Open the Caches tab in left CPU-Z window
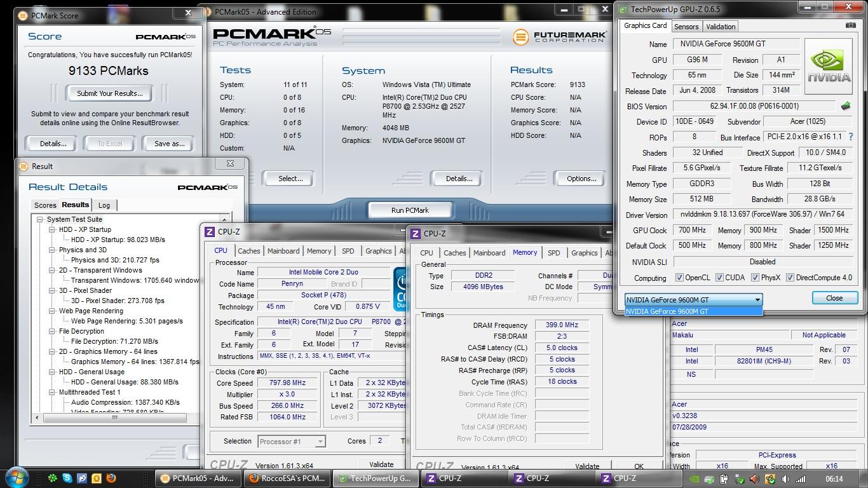 pyautogui.click(x=249, y=251)
